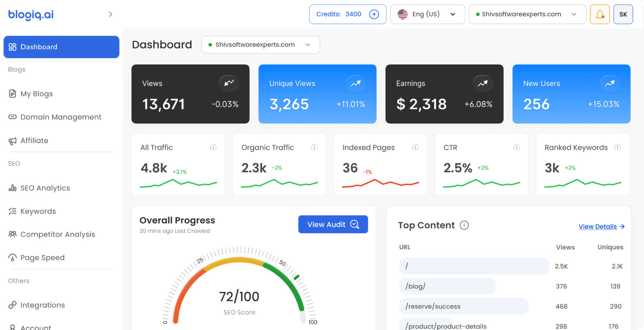Open Domain Management
The image size is (644, 330).
(61, 117)
